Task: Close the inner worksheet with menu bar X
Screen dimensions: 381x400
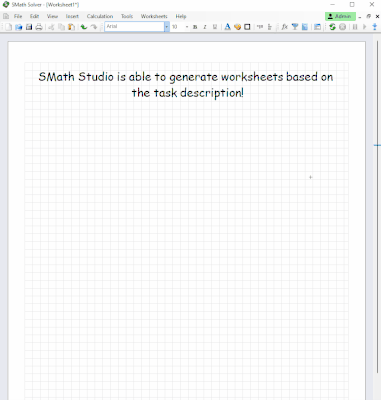Action: 377,16
